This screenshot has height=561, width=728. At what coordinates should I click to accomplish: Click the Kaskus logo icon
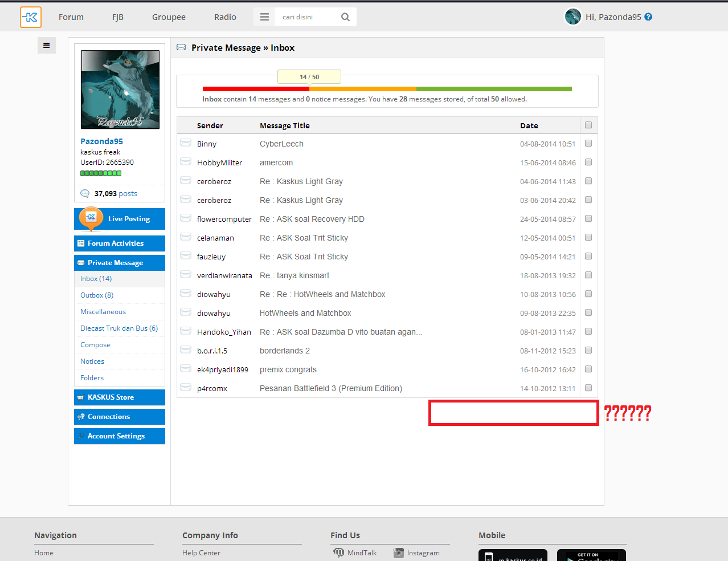pos(31,17)
